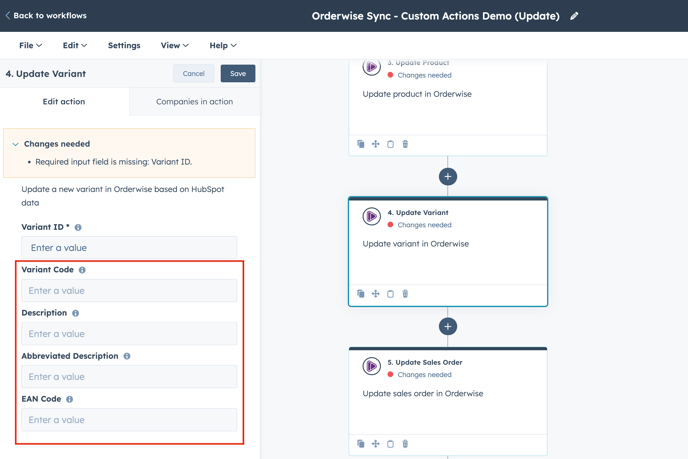Focus the Description input field

coord(129,333)
